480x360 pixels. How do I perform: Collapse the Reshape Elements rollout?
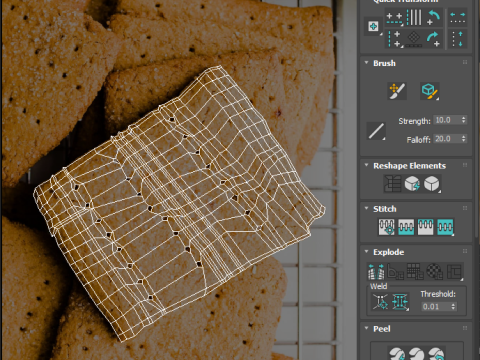(366, 165)
